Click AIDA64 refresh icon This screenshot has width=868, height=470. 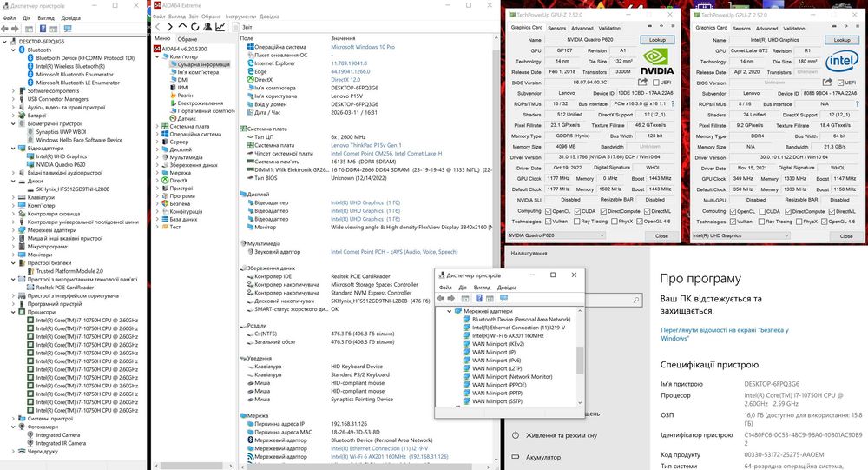(x=194, y=27)
